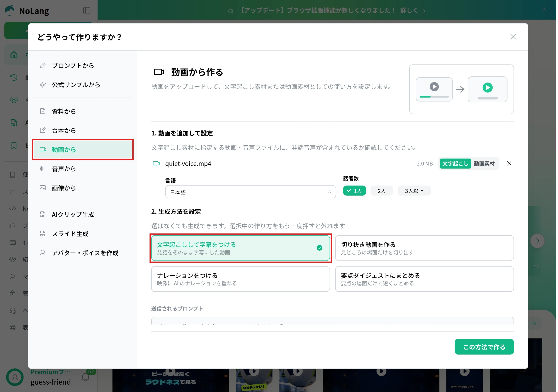Click the person icon beside アバター・ボイスを作成

pyautogui.click(x=43, y=253)
